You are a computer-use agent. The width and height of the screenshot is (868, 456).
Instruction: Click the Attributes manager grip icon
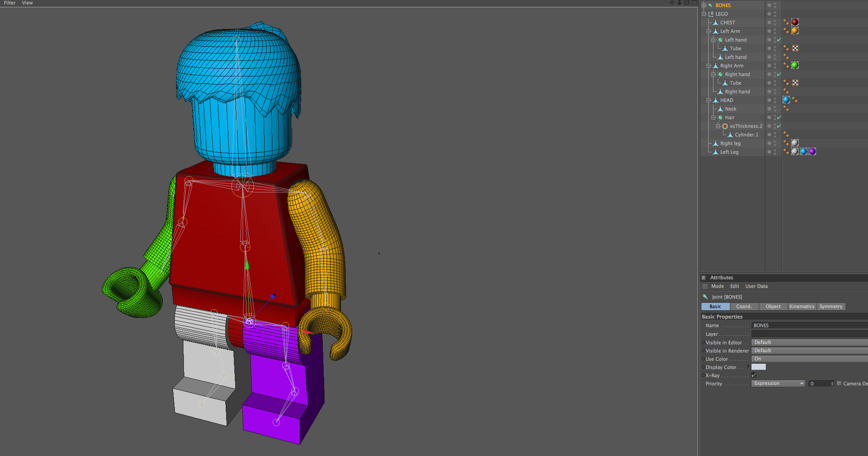tap(705, 286)
